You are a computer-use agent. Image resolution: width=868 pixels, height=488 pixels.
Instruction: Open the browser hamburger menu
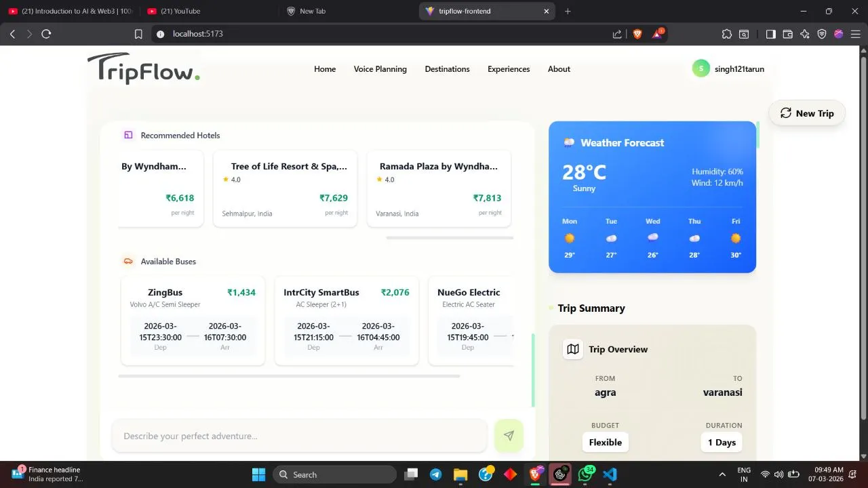pyautogui.click(x=856, y=34)
